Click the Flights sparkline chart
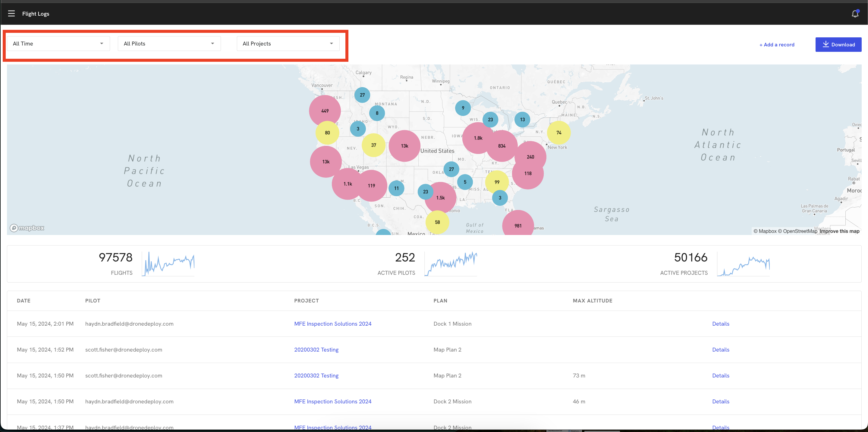 168,264
